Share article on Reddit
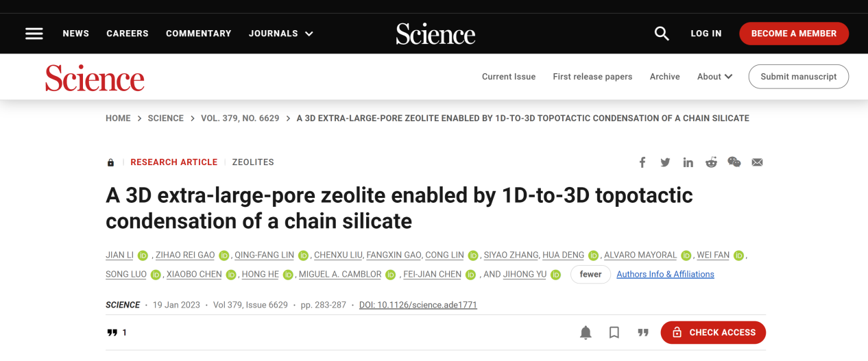 pos(711,162)
